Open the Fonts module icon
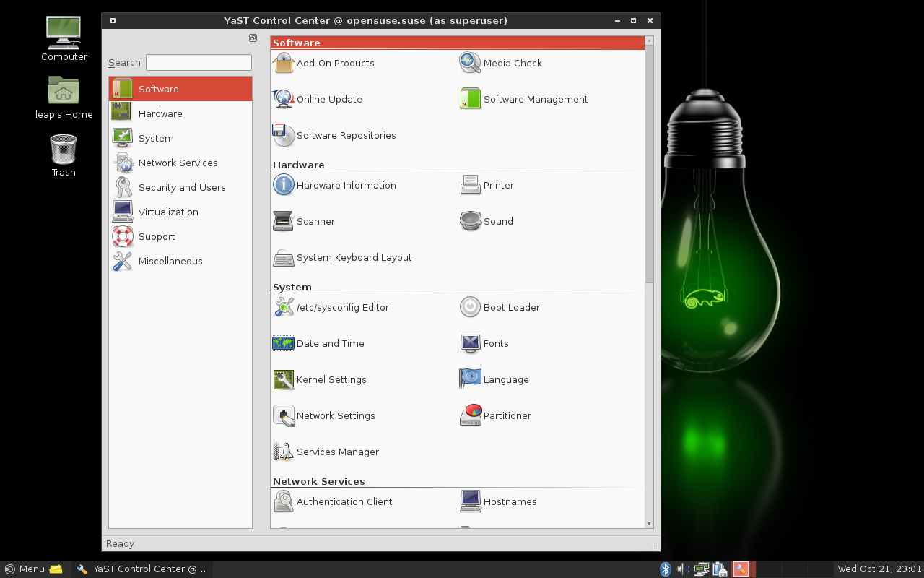924x578 pixels. (471, 343)
